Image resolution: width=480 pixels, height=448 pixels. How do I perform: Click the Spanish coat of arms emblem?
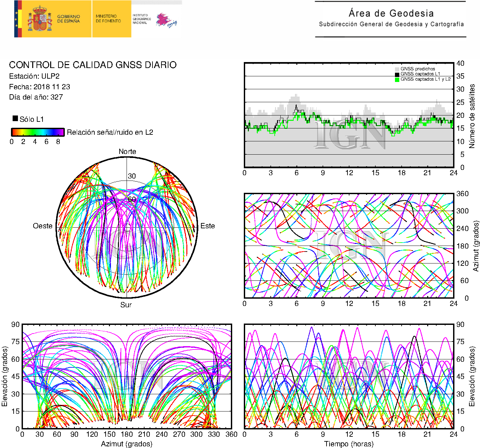(40, 19)
